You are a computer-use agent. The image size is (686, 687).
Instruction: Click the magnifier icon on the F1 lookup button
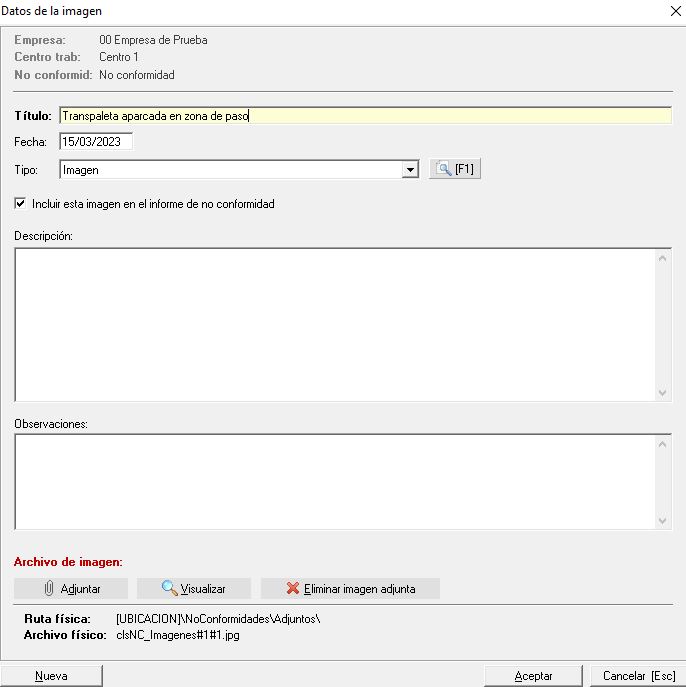click(444, 169)
